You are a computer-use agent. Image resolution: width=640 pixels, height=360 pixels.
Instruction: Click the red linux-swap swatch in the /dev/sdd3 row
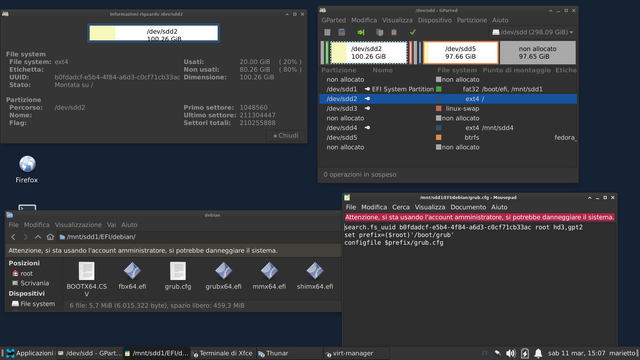[x=439, y=109]
